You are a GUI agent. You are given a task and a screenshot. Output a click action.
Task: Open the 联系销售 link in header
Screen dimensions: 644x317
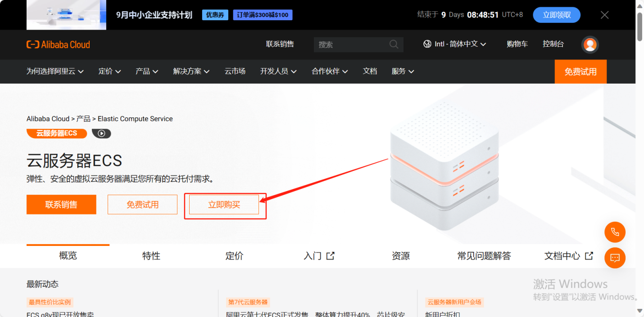tap(280, 44)
